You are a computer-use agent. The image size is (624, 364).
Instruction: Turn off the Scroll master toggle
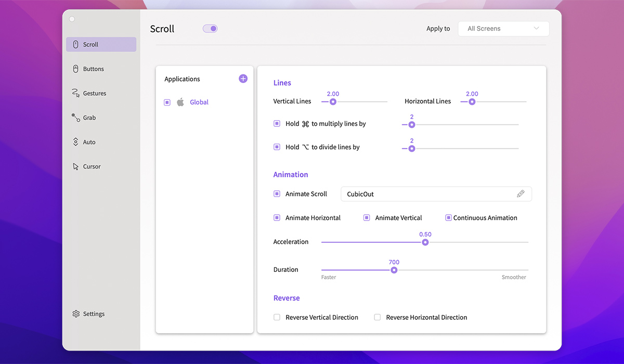(x=210, y=29)
